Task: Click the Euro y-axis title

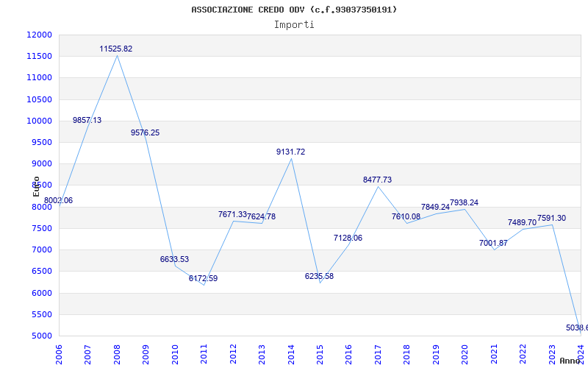Action: [36, 186]
